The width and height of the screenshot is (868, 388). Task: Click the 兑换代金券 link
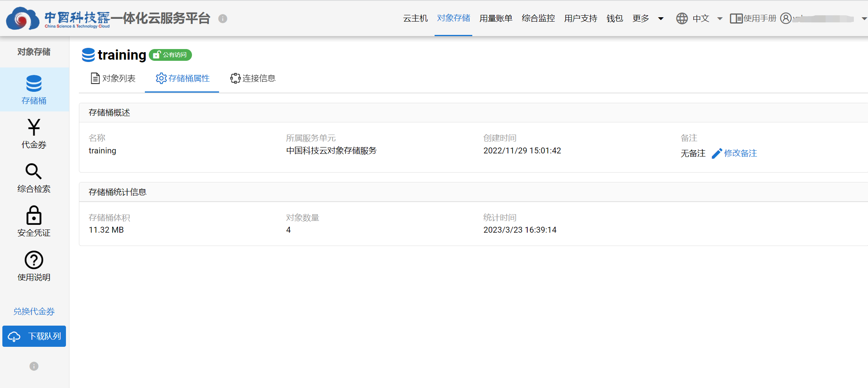[x=34, y=311]
